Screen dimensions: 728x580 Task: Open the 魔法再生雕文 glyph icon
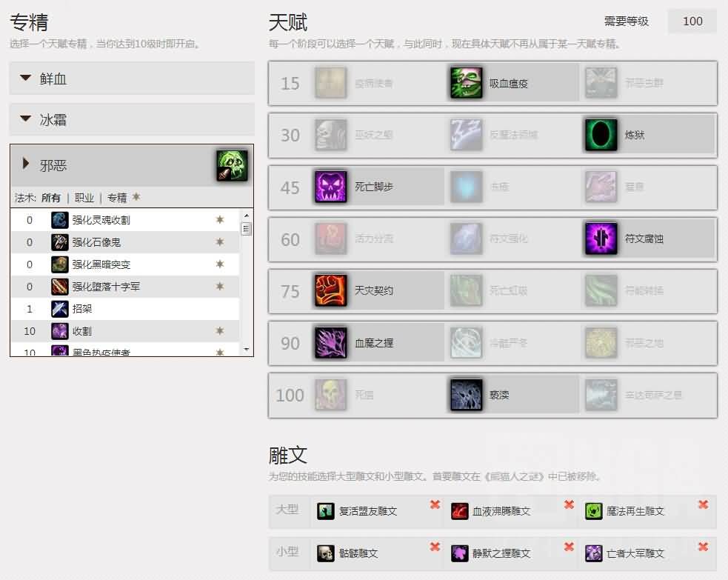point(593,511)
